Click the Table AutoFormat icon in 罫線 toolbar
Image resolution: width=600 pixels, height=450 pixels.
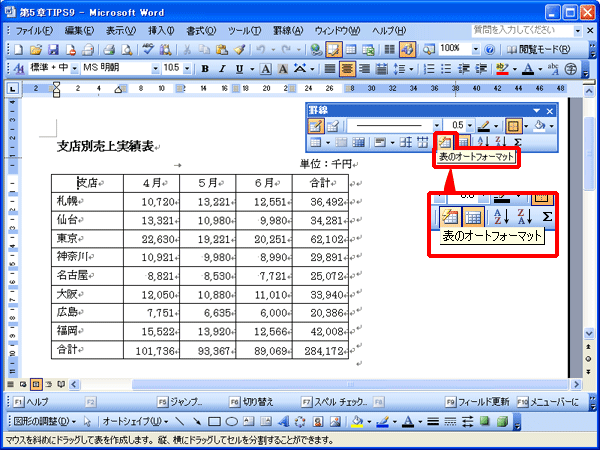(x=445, y=142)
